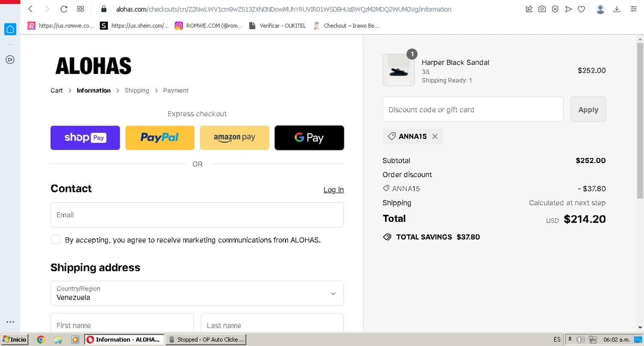
Task: Click the Log in link
Action: pos(334,190)
